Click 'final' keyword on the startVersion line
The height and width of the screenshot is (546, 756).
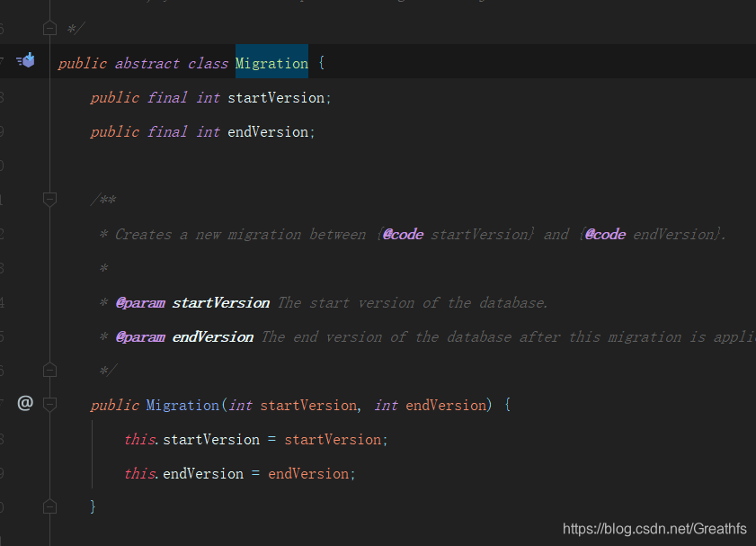tap(167, 98)
